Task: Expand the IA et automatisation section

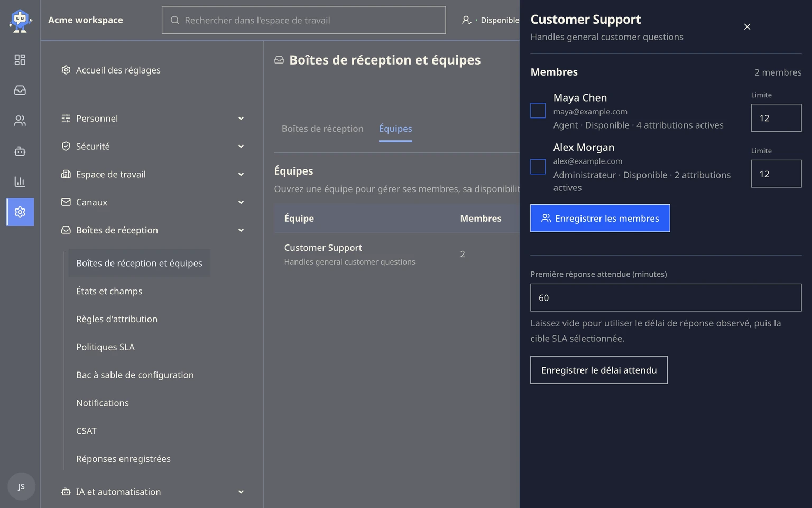Action: 241,492
